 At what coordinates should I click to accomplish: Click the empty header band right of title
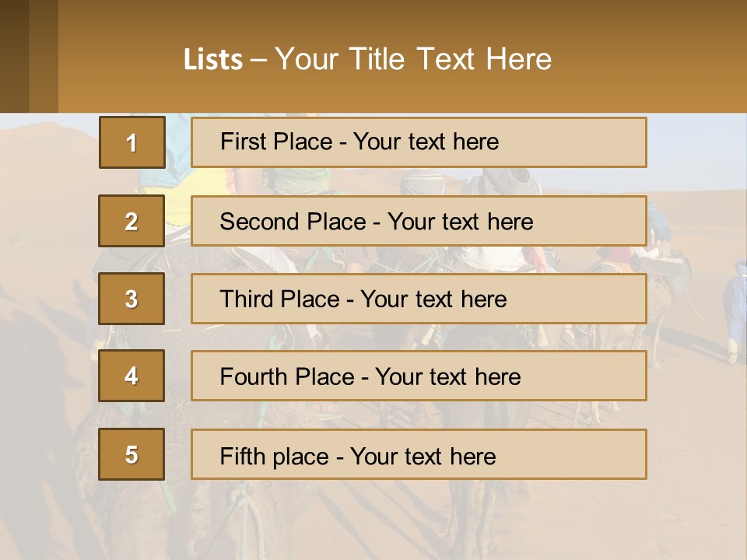[654, 58]
